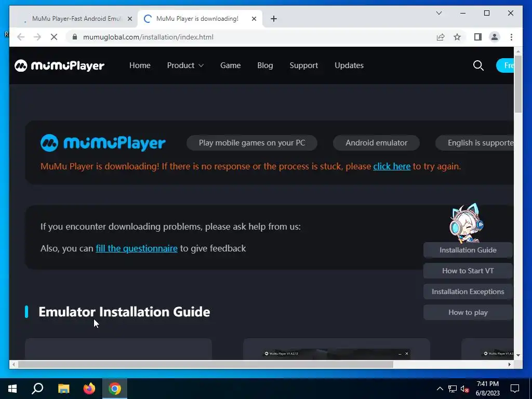Click the Installation Exceptions side button
Screen dimensions: 532x399
pos(468,291)
